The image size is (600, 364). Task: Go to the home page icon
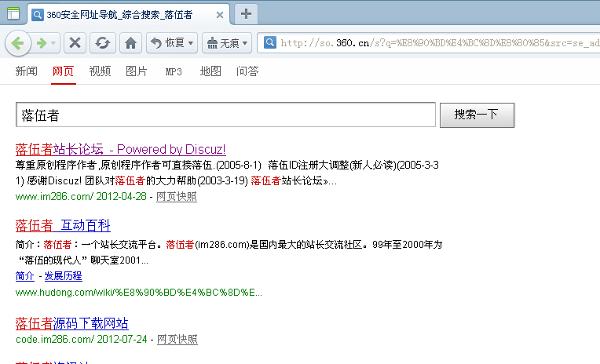[x=130, y=43]
